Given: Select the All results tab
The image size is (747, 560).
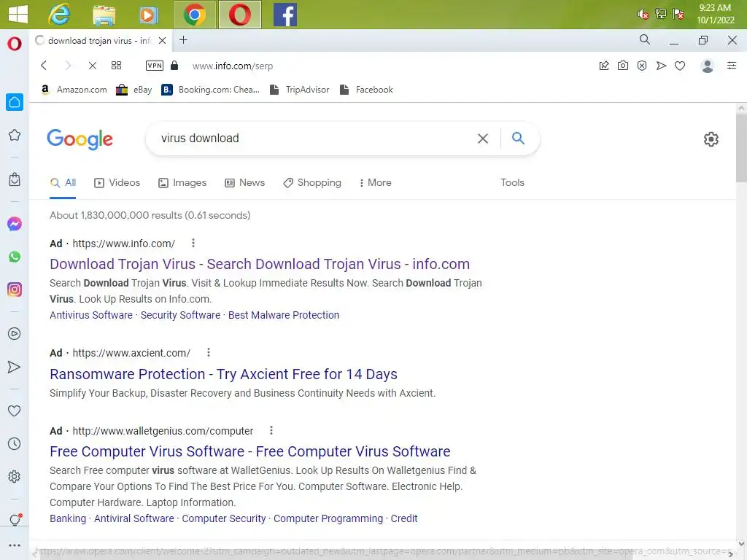Looking at the screenshot, I should point(63,183).
